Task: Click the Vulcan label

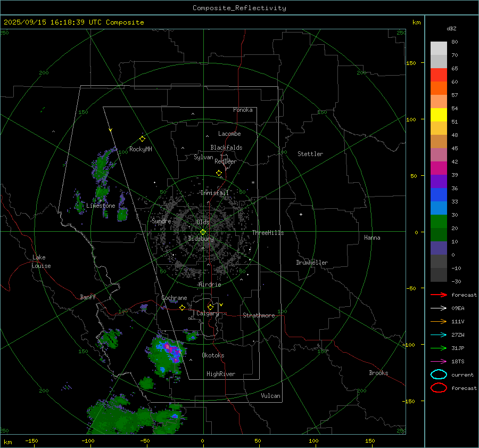Action: point(270,396)
